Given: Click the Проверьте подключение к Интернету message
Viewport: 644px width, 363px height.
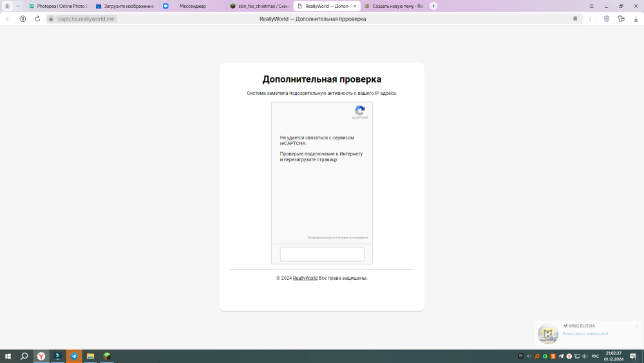Looking at the screenshot, I should [321, 157].
